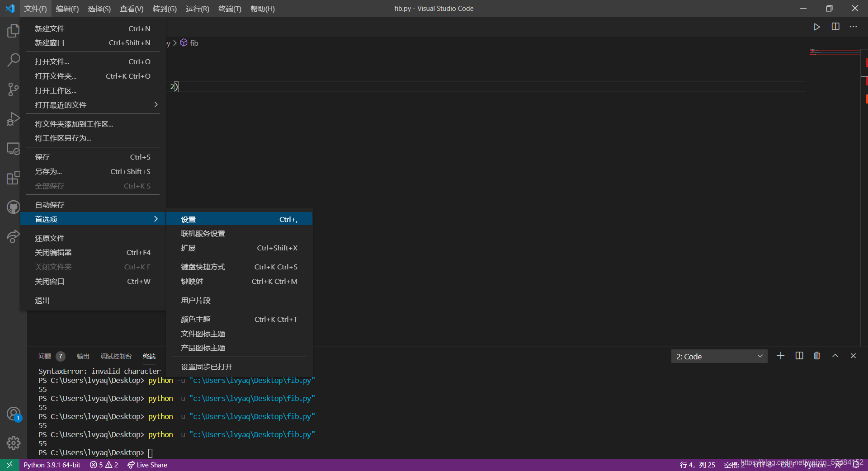Toggle 自动保存 option
Screen dimensions: 868x471
93,205
